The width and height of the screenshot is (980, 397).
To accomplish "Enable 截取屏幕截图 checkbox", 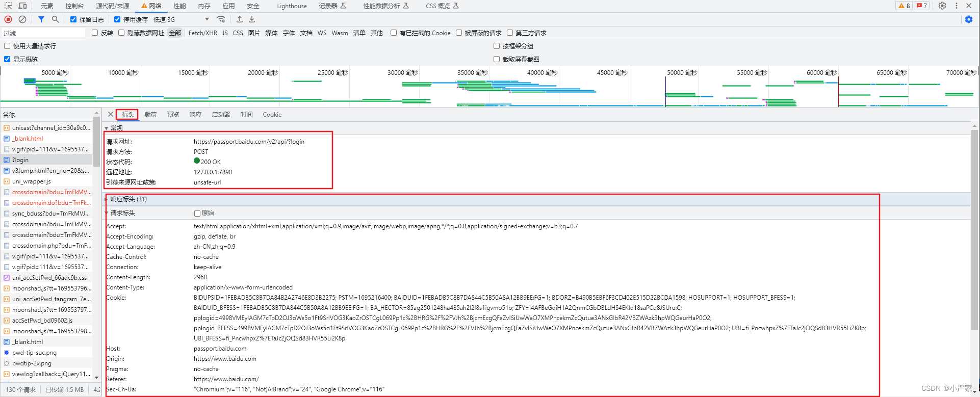I will coord(497,59).
